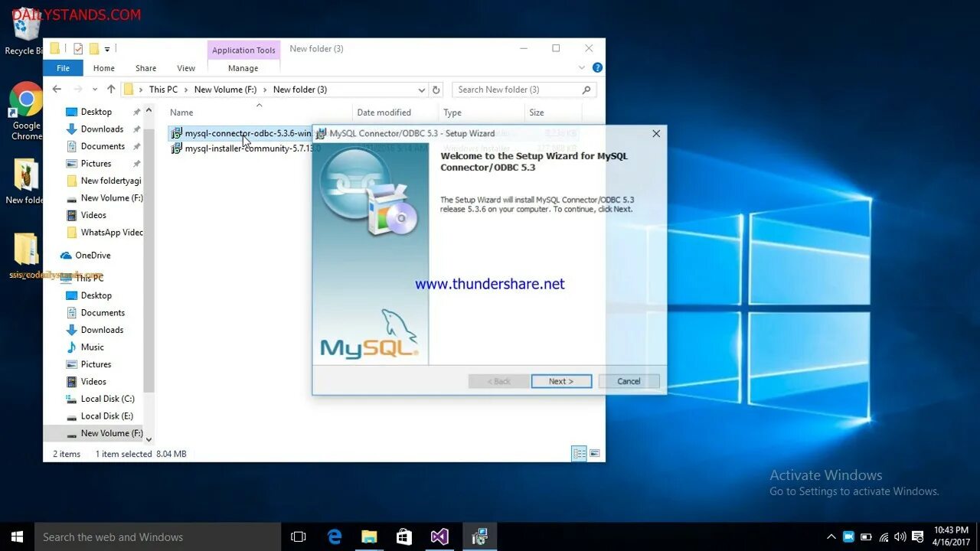
Task: Open Downloads under Quick access
Action: click(102, 129)
